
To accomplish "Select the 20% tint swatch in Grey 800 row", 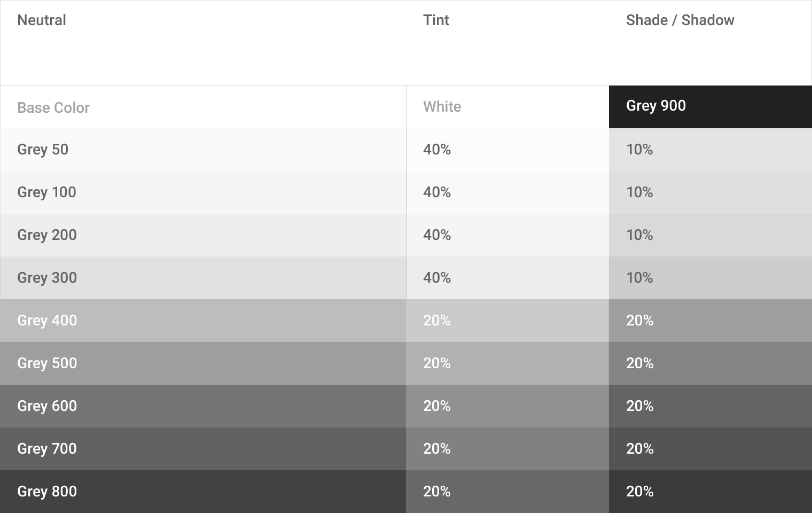I will pyautogui.click(x=507, y=492).
